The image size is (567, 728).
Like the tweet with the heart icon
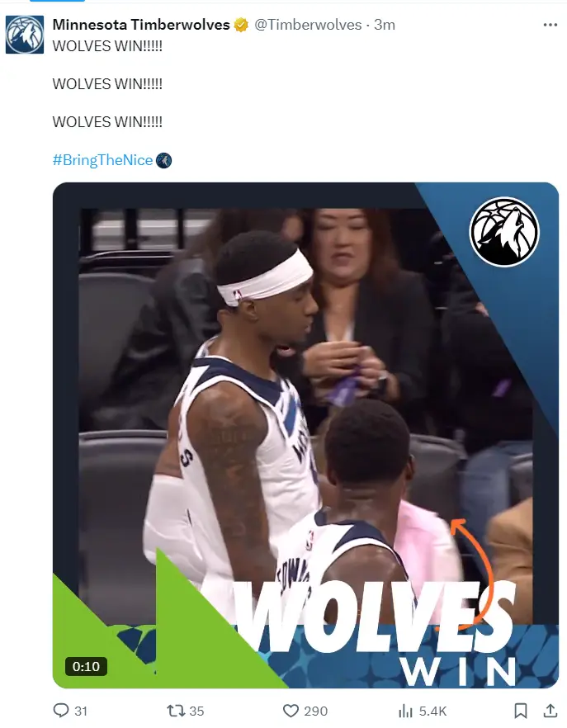pyautogui.click(x=291, y=711)
